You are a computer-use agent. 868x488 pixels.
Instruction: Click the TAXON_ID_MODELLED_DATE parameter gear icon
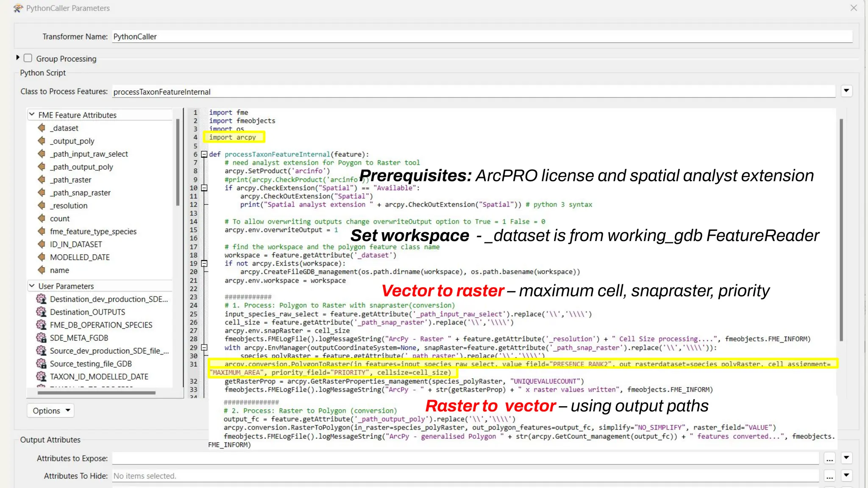tap(42, 376)
